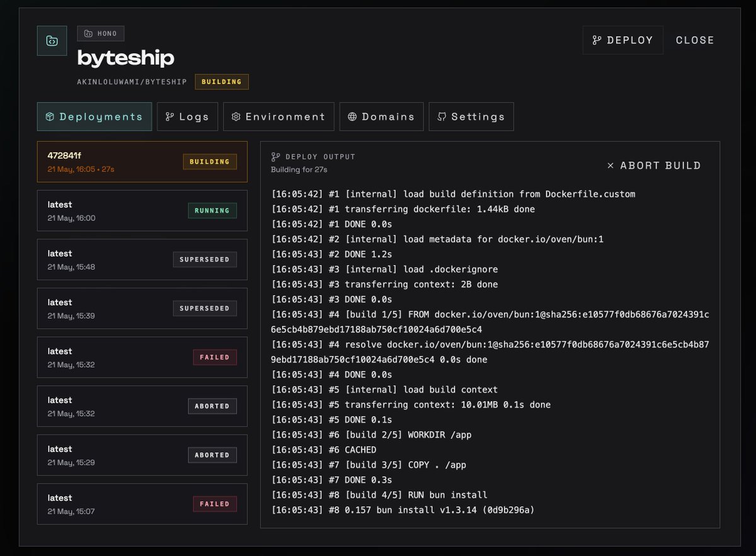Click log line 'COPY . /app'
The width and height of the screenshot is (756, 556).
369,465
